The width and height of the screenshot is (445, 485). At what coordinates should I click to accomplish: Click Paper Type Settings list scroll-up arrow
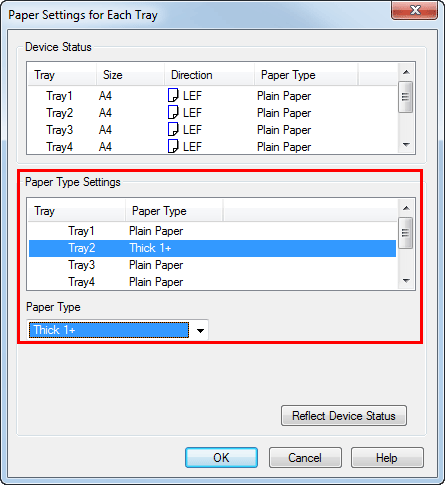pyautogui.click(x=406, y=208)
